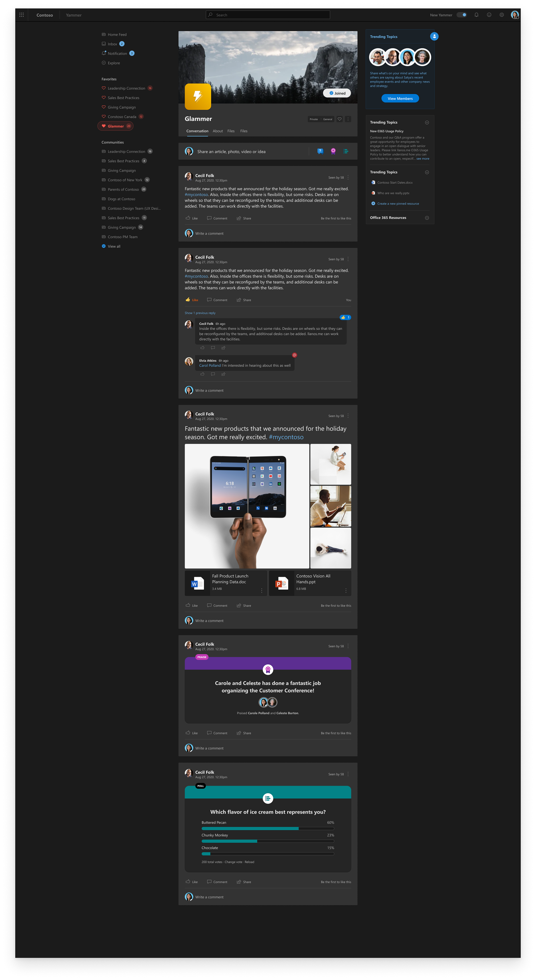The height and width of the screenshot is (980, 536).
Task: Click the Buttered Pecan poll bar
Action: tap(268, 828)
